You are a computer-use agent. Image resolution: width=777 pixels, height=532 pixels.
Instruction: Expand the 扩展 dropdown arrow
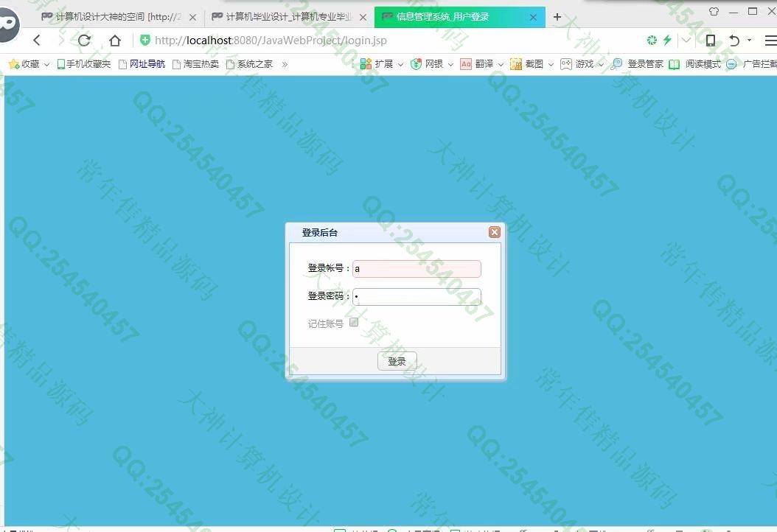pos(400,64)
